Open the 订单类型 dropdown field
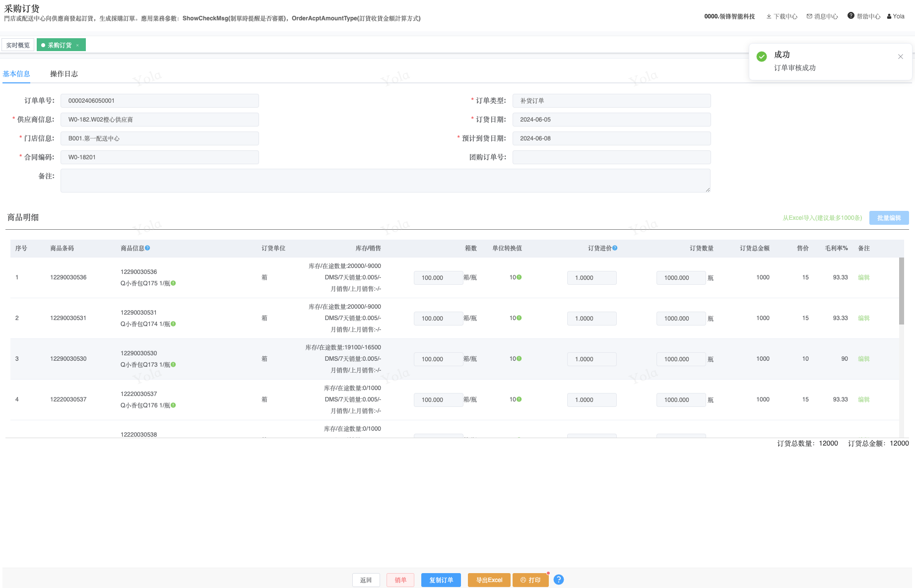This screenshot has height=588, width=915. [611, 101]
